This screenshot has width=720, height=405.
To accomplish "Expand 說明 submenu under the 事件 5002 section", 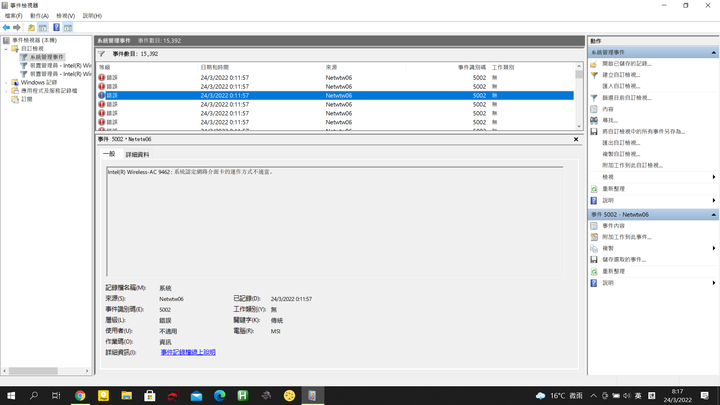I will [x=714, y=283].
